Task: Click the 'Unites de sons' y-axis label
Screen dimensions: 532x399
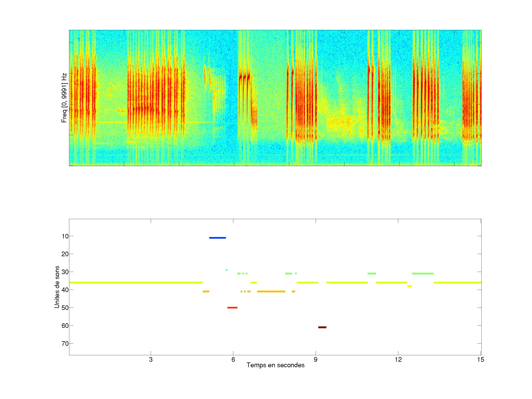Action: pos(57,287)
